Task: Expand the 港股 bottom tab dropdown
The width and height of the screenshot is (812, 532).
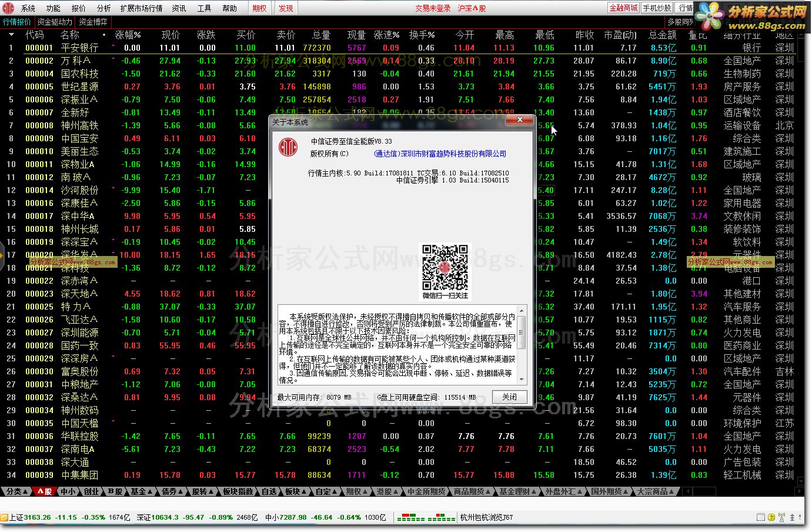Action: click(387, 491)
